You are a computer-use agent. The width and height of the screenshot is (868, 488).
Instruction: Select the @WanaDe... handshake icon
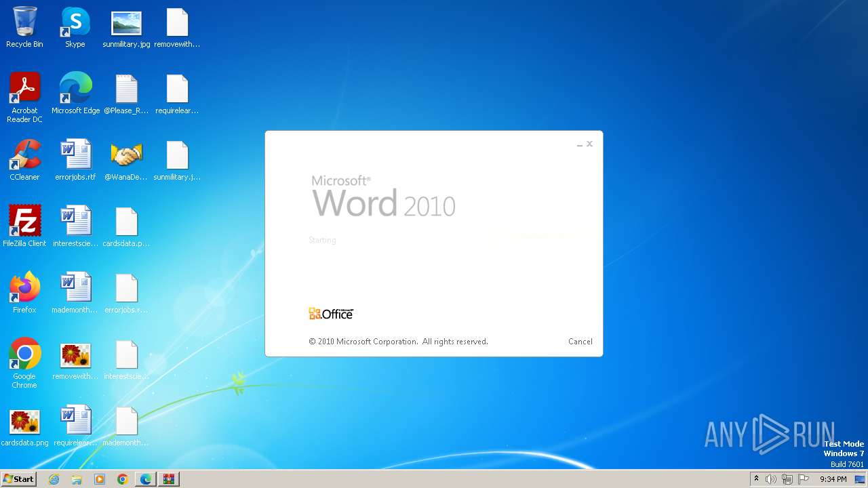tap(126, 161)
